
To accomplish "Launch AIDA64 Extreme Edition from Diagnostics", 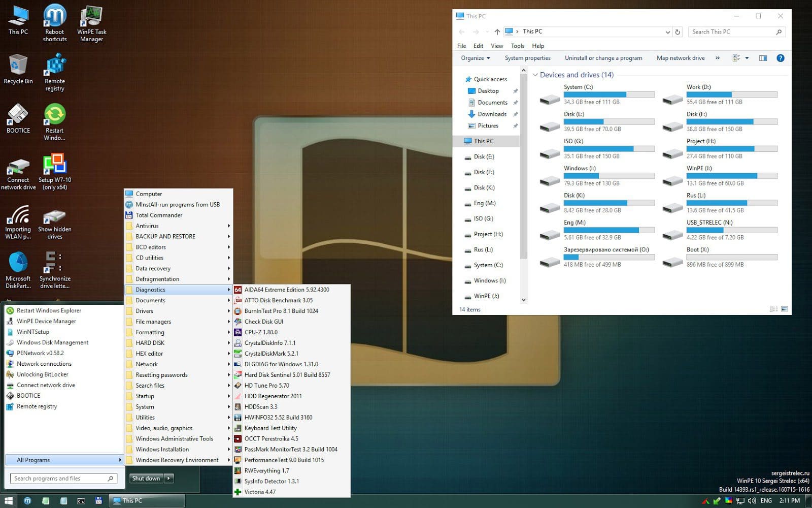I will point(291,290).
